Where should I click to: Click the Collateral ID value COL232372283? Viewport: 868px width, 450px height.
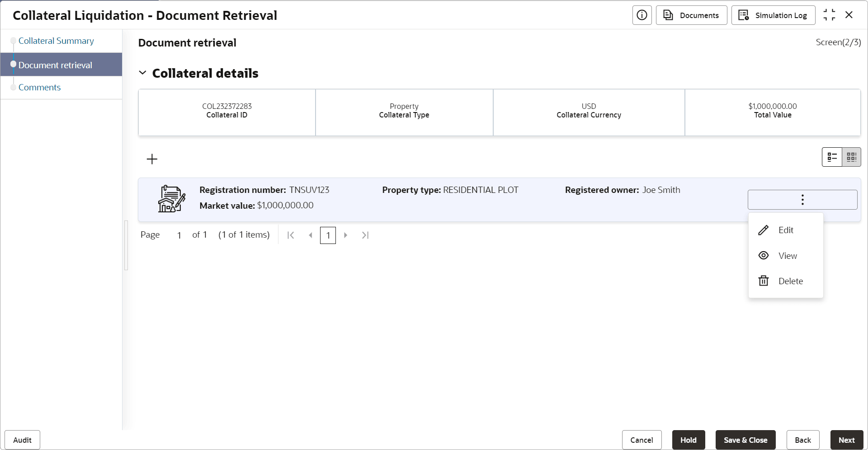227,106
